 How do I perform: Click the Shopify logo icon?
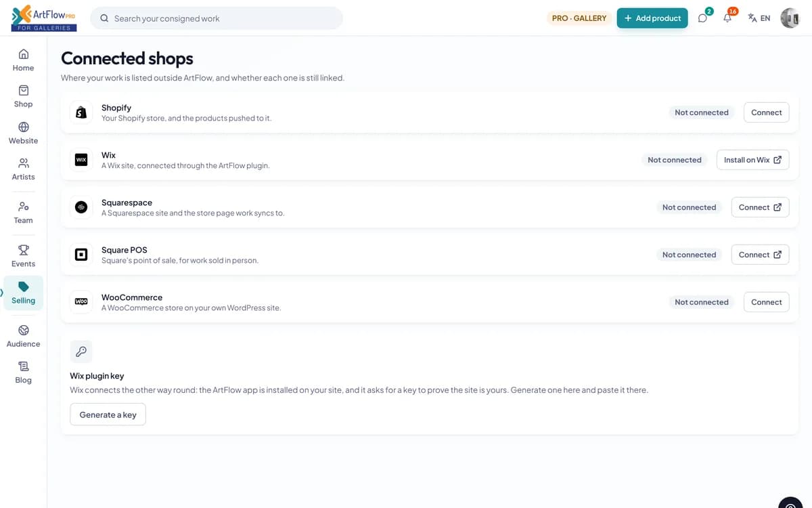click(81, 112)
